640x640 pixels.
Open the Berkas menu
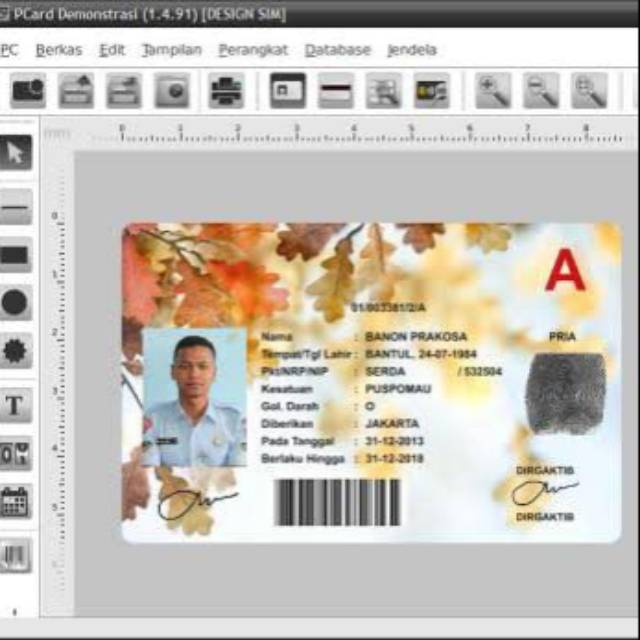(x=58, y=50)
